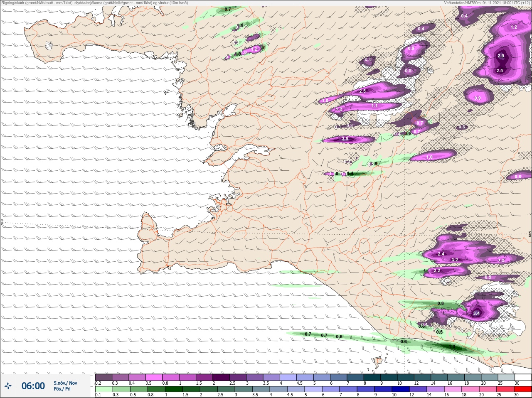The height and width of the screenshot is (398, 532).
Task: Click the 0.1 label on the rain legend
Action: [98, 395]
